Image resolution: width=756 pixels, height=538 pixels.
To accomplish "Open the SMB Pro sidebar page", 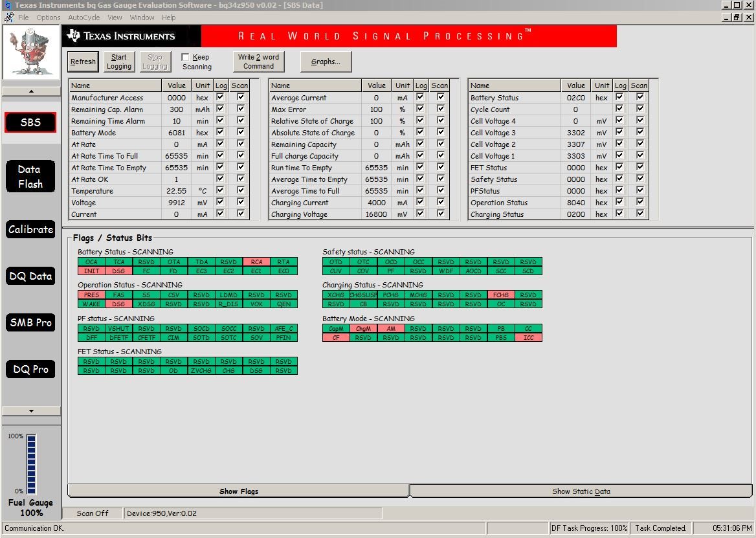I will pyautogui.click(x=30, y=322).
